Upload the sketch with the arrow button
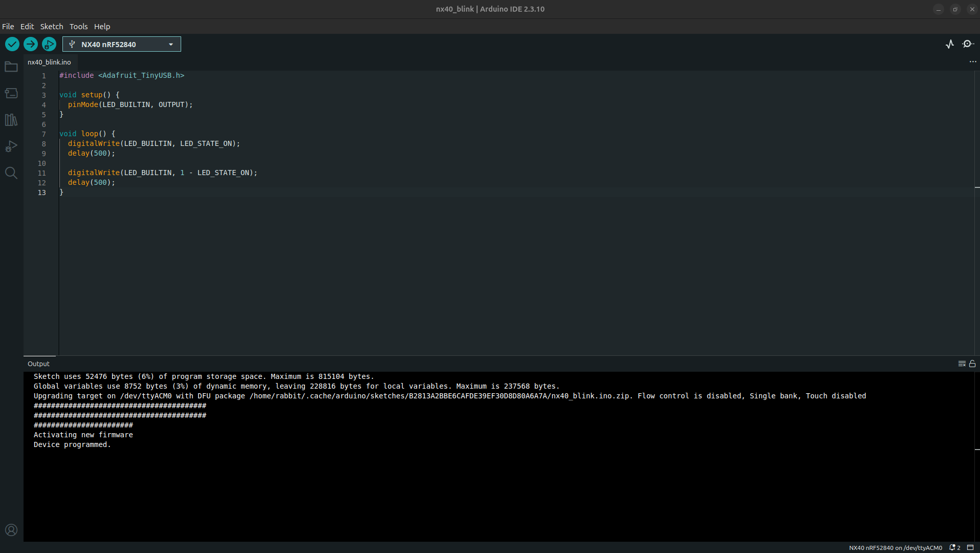980x553 pixels. point(31,44)
